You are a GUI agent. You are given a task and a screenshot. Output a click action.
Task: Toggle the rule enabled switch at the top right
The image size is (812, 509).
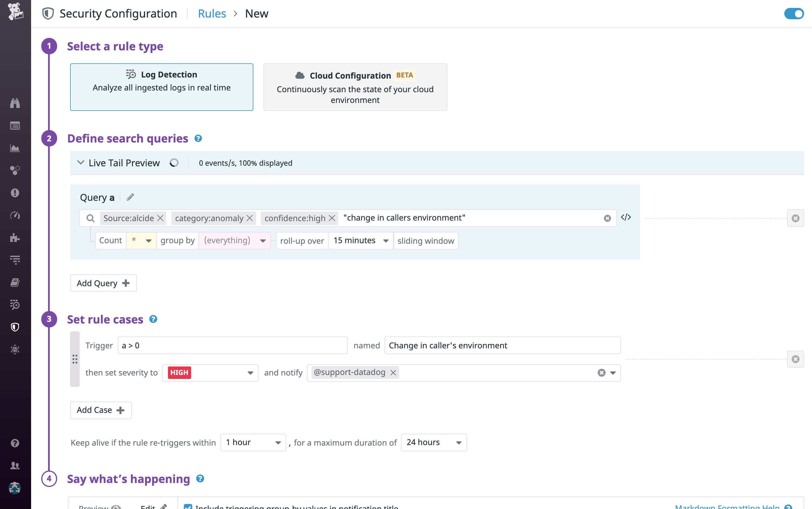pos(794,14)
